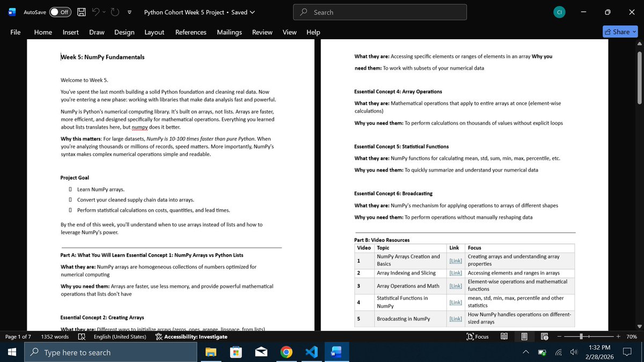Viewport: 644px width, 362px height.
Task: Open the References tab
Action: [191, 32]
